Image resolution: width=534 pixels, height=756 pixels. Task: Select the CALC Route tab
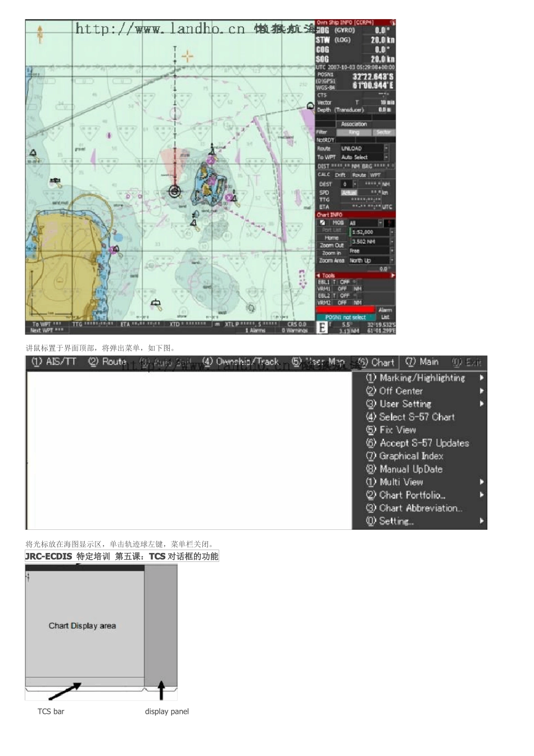pyautogui.click(x=359, y=175)
